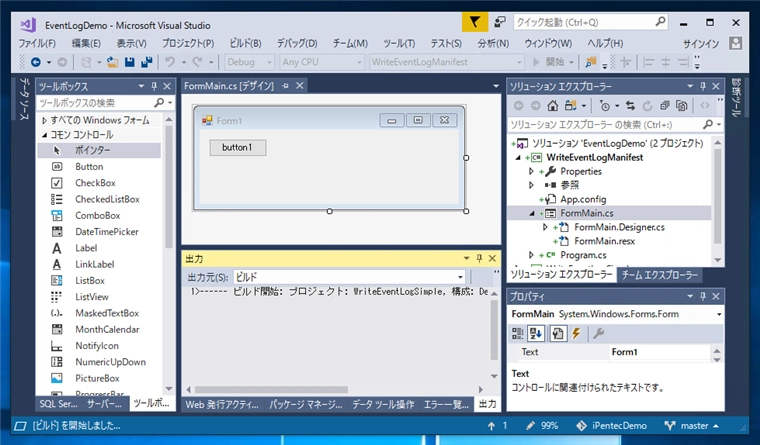The height and width of the screenshot is (445, 760).
Task: Click the Save All icon
Action: point(146,62)
